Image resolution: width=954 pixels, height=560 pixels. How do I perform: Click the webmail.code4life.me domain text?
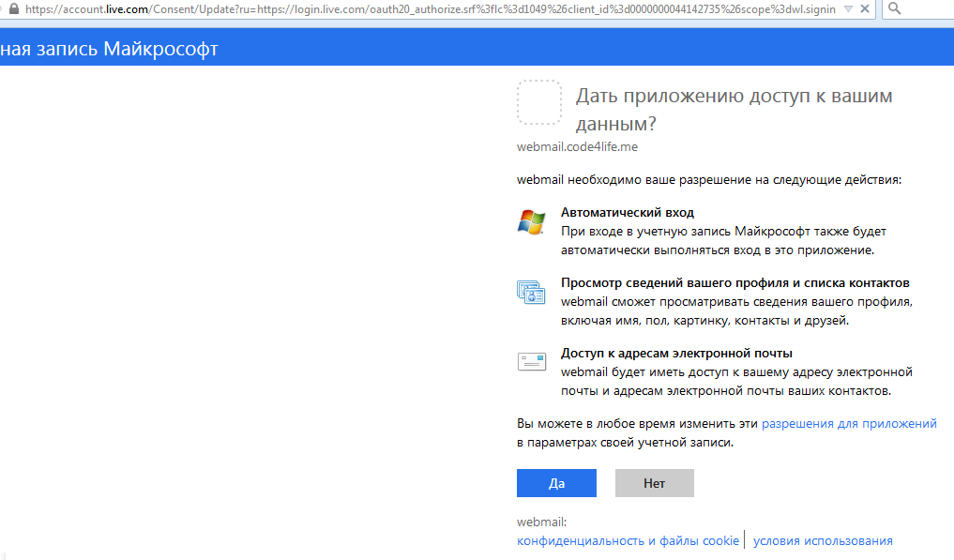pos(578,146)
